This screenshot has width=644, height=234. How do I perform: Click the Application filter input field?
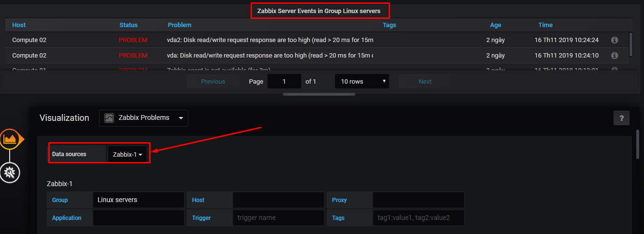[x=139, y=218]
